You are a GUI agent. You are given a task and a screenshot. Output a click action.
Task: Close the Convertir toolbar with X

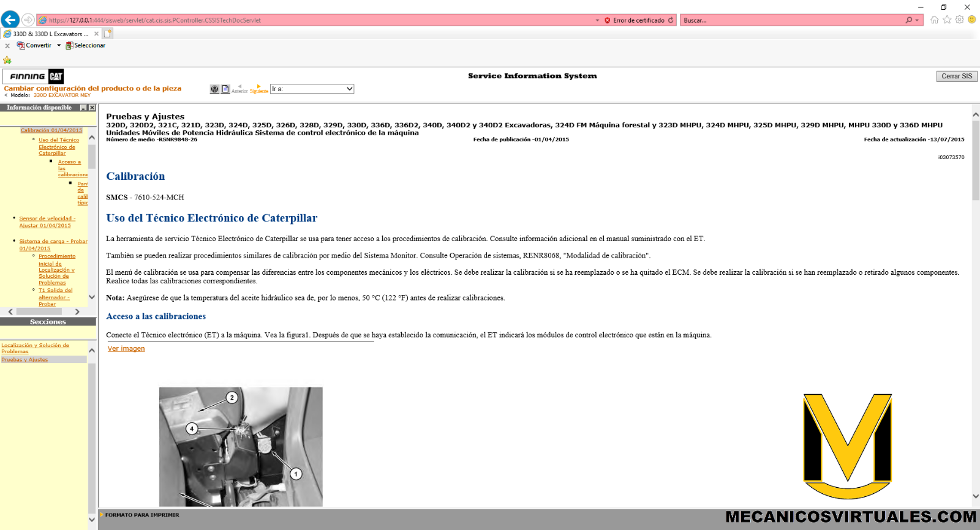pos(7,45)
